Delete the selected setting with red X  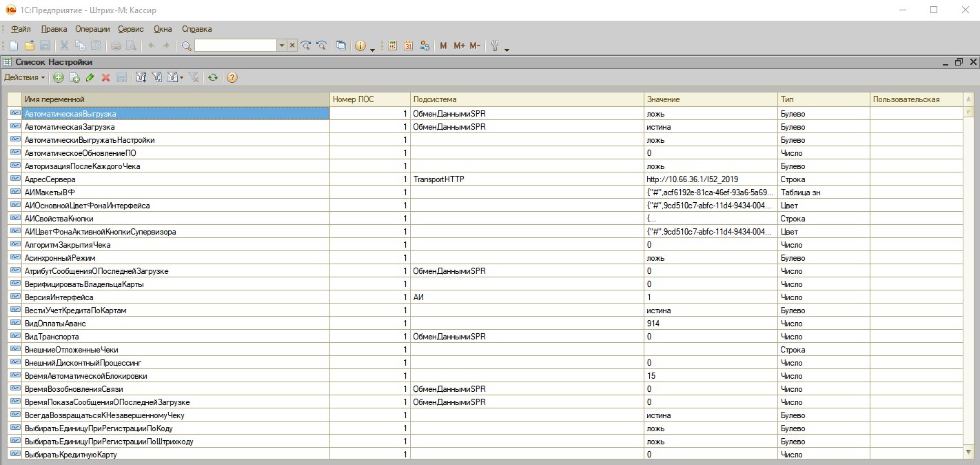[105, 77]
